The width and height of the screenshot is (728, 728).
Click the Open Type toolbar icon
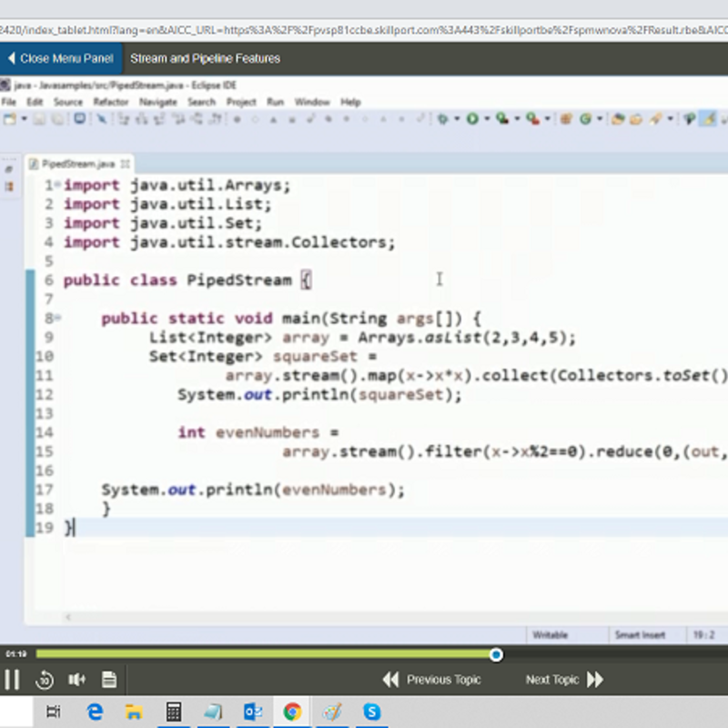pyautogui.click(x=618, y=119)
